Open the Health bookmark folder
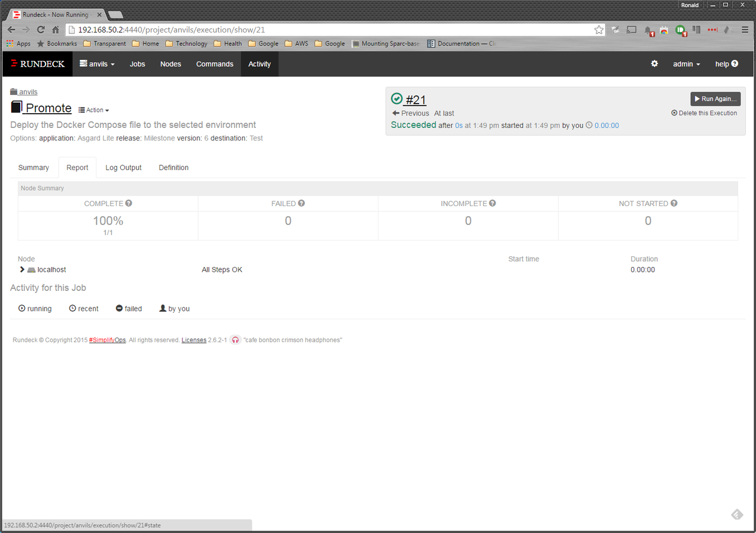This screenshot has height=533, width=756. click(x=228, y=44)
